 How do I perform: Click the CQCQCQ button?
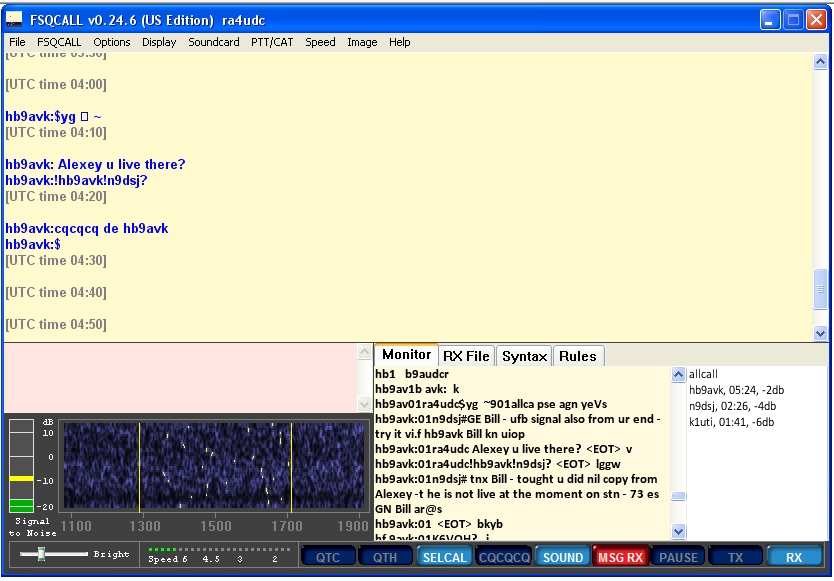click(503, 557)
